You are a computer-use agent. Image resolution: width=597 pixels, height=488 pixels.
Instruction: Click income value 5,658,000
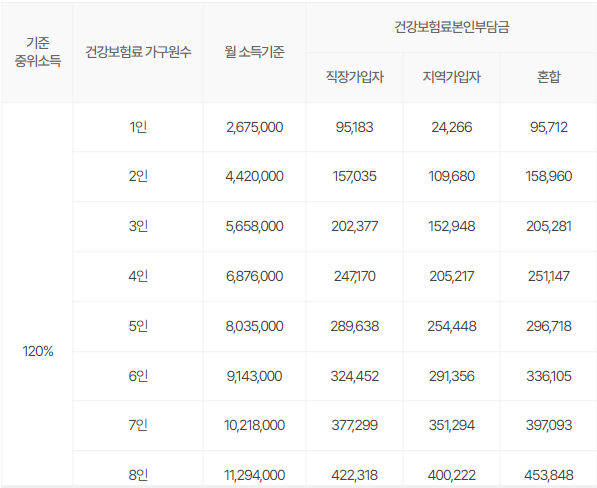pyautogui.click(x=254, y=226)
